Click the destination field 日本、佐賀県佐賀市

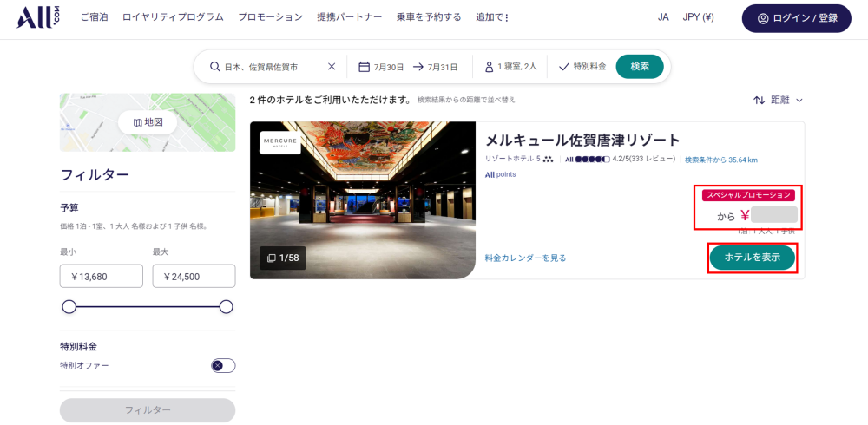[260, 67]
